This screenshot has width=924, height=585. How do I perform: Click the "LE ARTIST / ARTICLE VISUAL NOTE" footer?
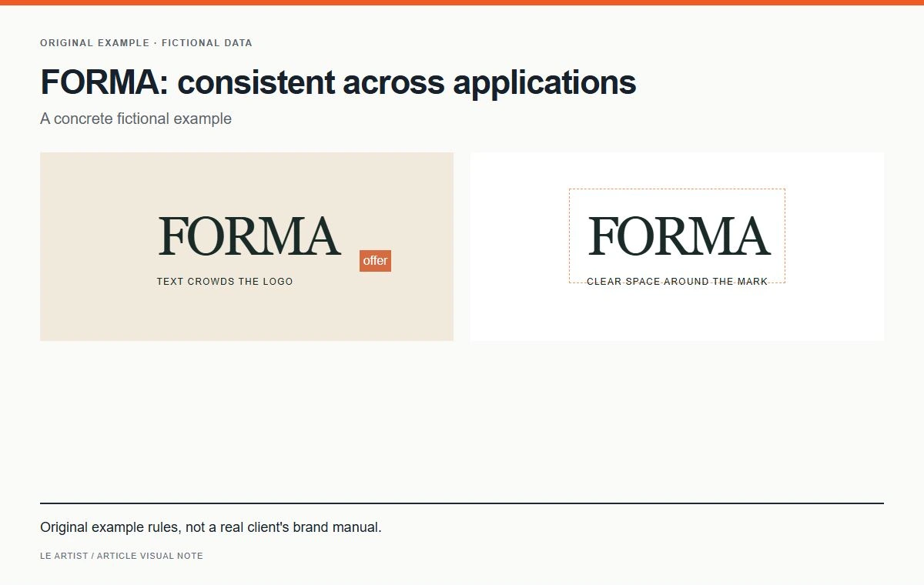click(x=122, y=556)
